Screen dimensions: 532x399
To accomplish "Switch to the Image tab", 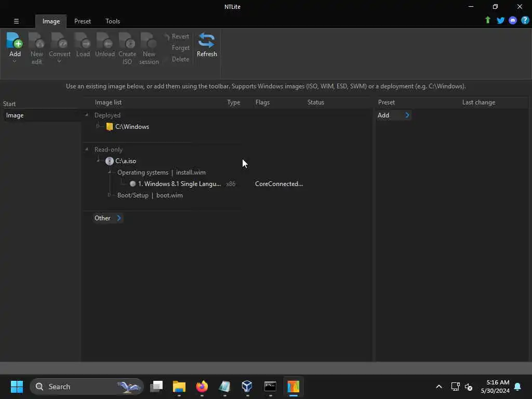I will pos(51,21).
